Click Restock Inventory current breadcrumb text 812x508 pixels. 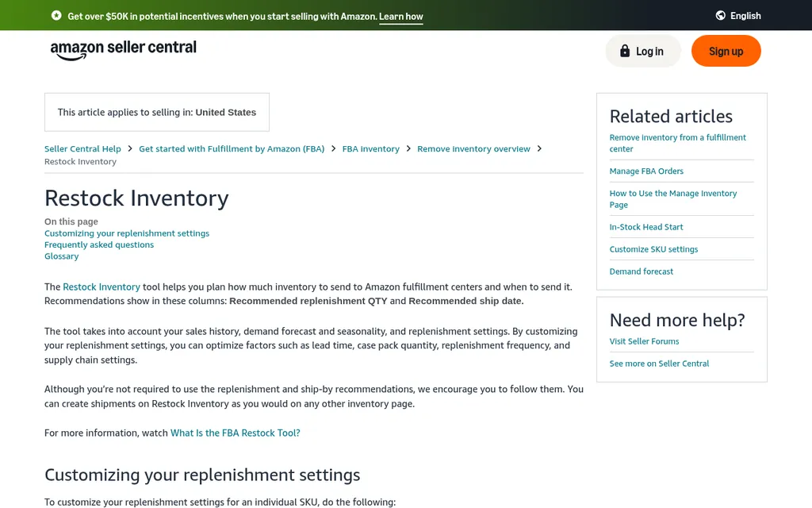[80, 162]
